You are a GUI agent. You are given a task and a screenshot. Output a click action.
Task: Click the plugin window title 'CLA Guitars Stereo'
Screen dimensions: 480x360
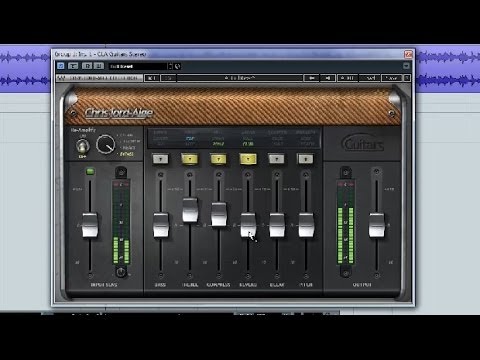122,54
